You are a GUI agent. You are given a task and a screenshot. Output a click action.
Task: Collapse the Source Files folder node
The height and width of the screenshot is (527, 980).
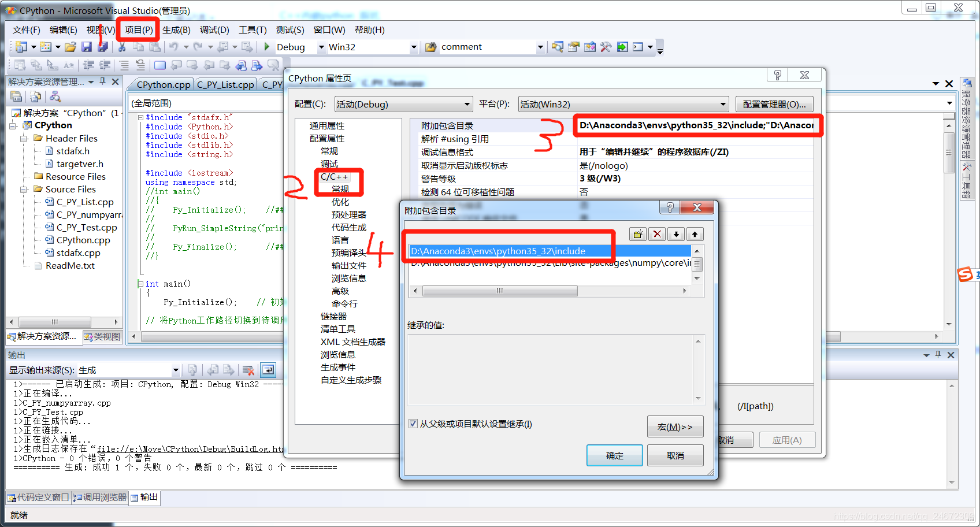pyautogui.click(x=24, y=190)
